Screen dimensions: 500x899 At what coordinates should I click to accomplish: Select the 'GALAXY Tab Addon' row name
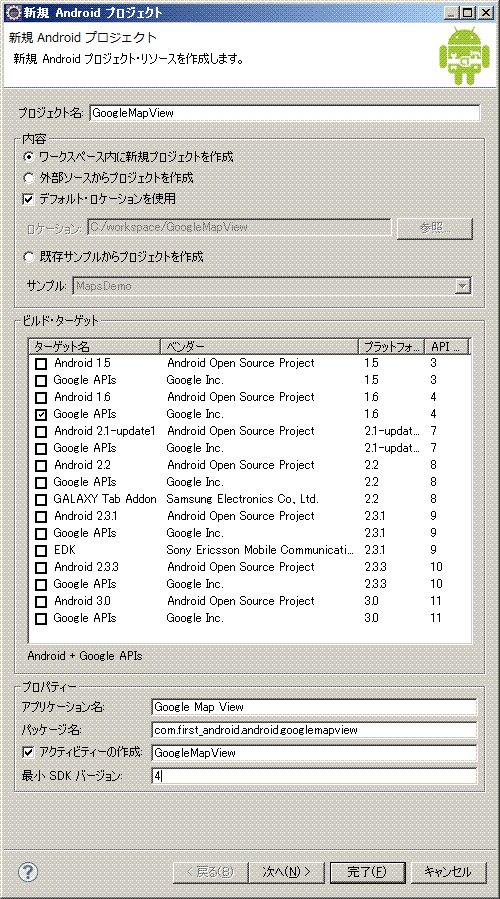pos(105,499)
